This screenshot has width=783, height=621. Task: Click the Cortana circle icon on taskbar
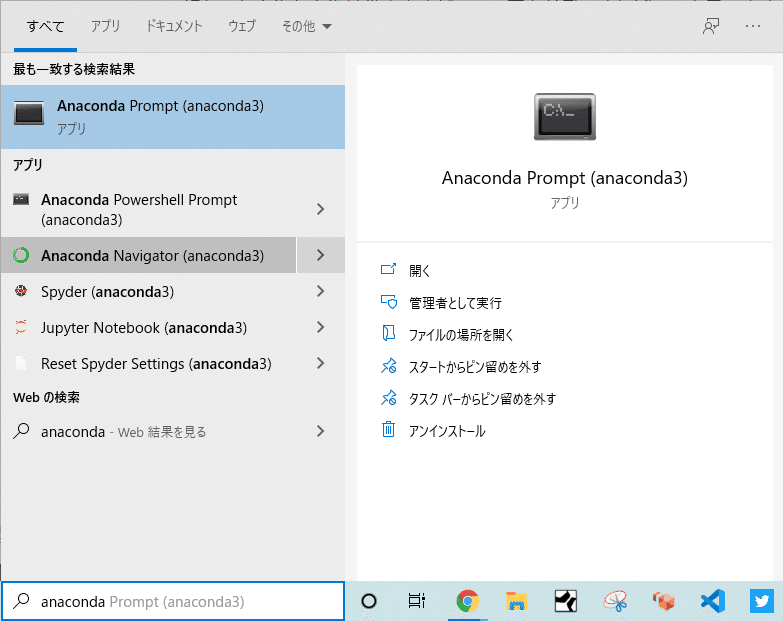369,601
